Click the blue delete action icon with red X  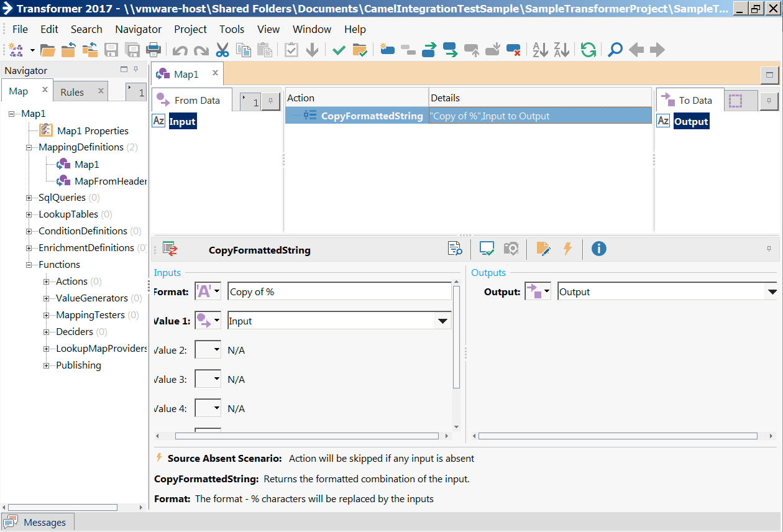(513, 50)
